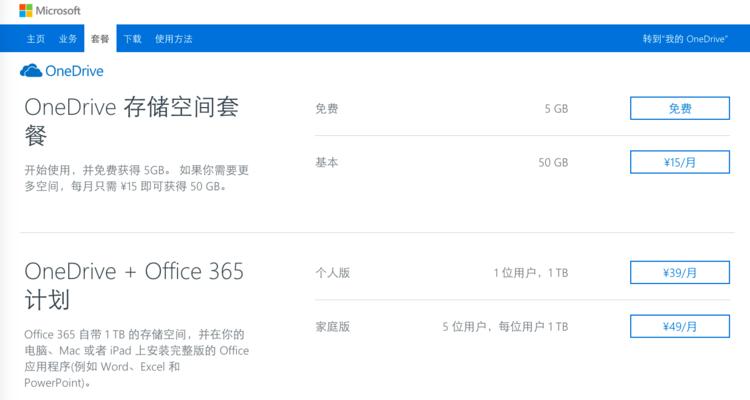Go to 转到"我的 OneDrive" link
Screen dimensions: 750x400
tap(685, 39)
